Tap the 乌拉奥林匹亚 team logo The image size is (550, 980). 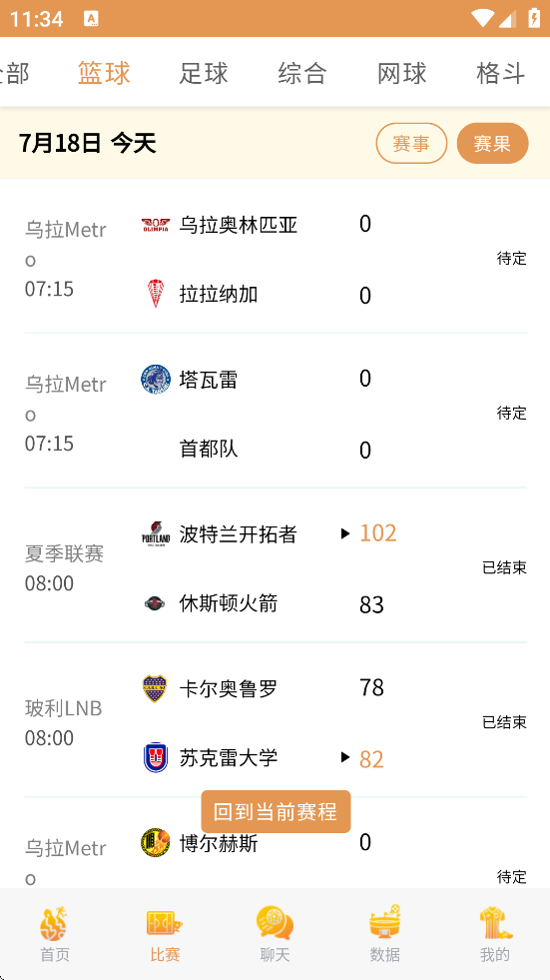point(156,225)
